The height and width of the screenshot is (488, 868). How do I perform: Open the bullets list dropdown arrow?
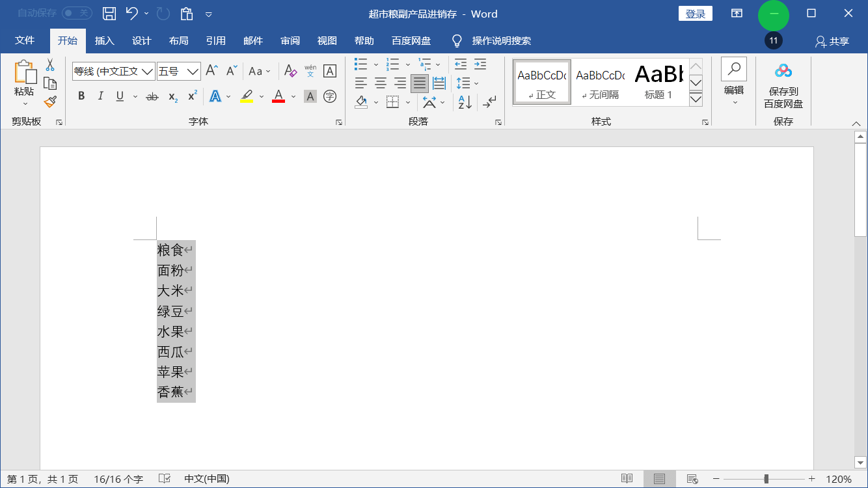click(x=376, y=64)
